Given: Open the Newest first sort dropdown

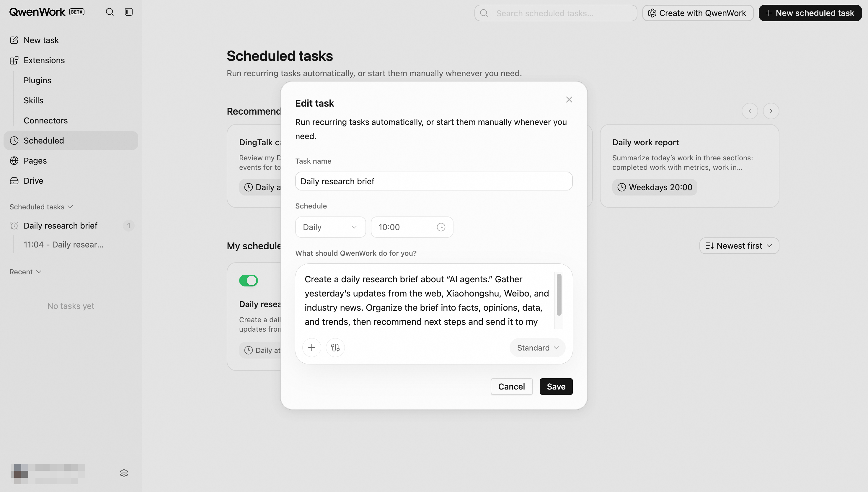Looking at the screenshot, I should [x=739, y=246].
